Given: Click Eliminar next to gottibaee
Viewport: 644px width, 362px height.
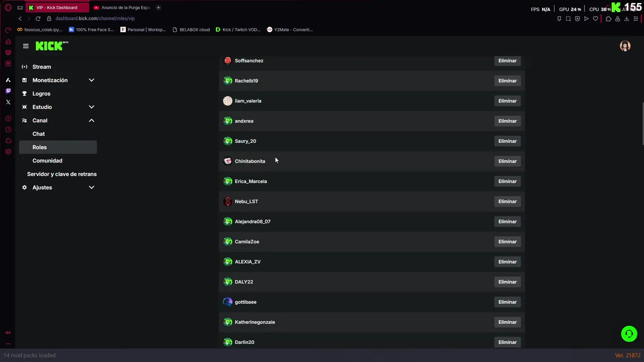Looking at the screenshot, I should pyautogui.click(x=507, y=302).
